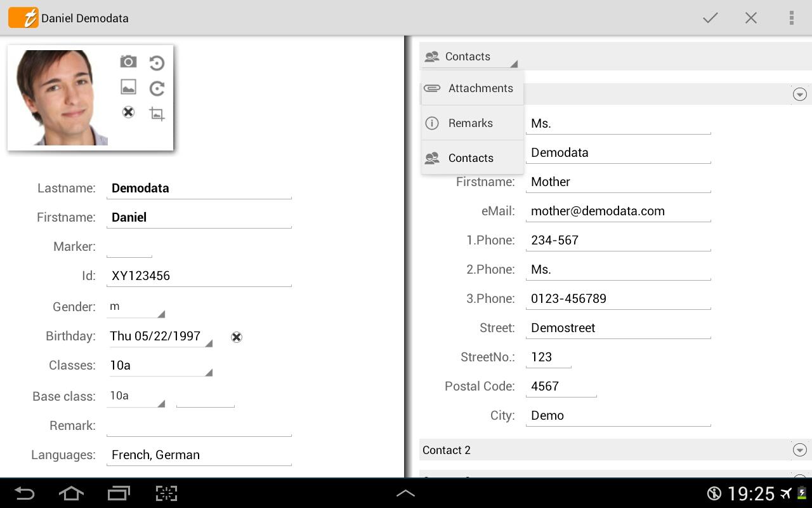Screen dimensions: 812x508
Task: Tap the empty Remark field
Action: point(199,425)
